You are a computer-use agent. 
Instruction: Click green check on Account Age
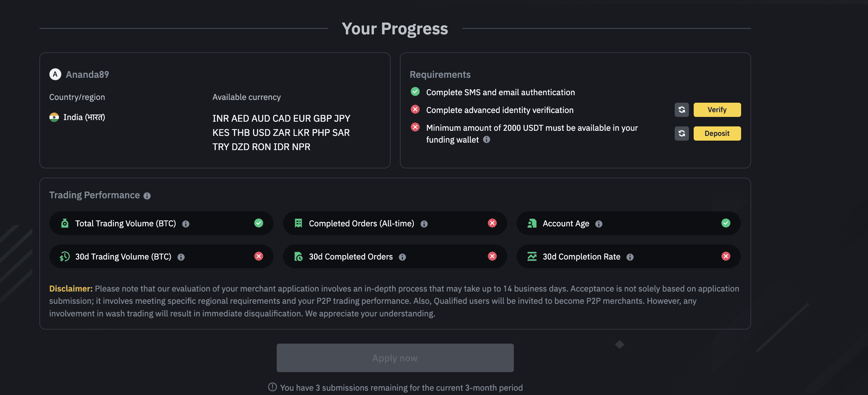tap(726, 223)
